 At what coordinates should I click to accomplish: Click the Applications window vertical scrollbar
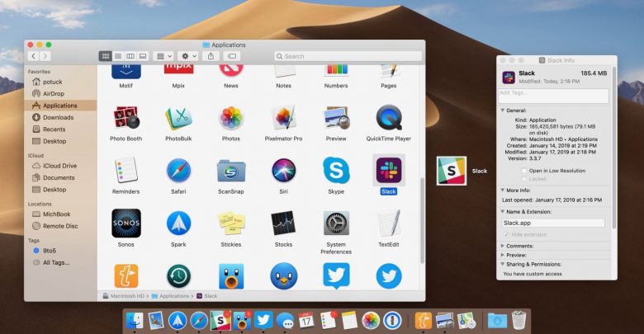pyautogui.click(x=422, y=221)
